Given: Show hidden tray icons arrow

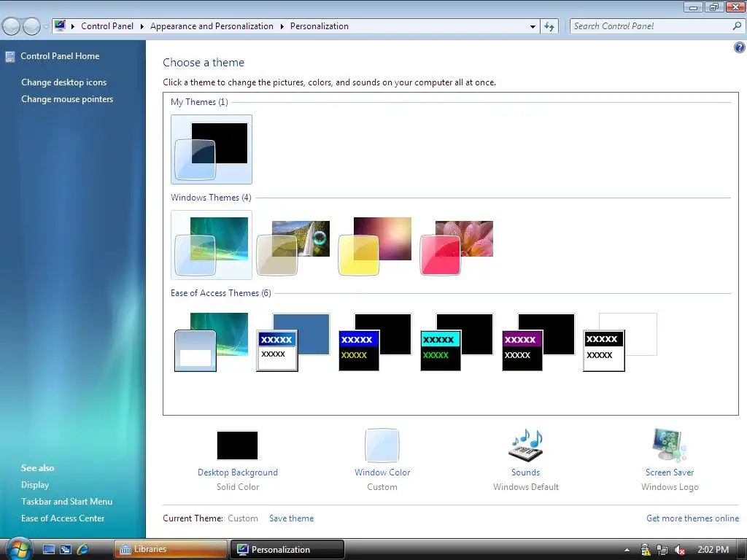Looking at the screenshot, I should [x=627, y=550].
